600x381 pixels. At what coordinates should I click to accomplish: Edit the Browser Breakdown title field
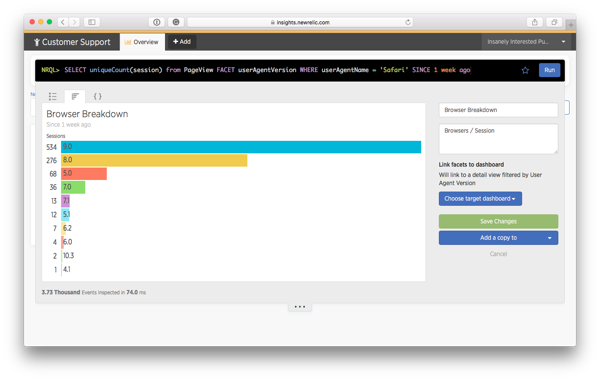pyautogui.click(x=498, y=110)
